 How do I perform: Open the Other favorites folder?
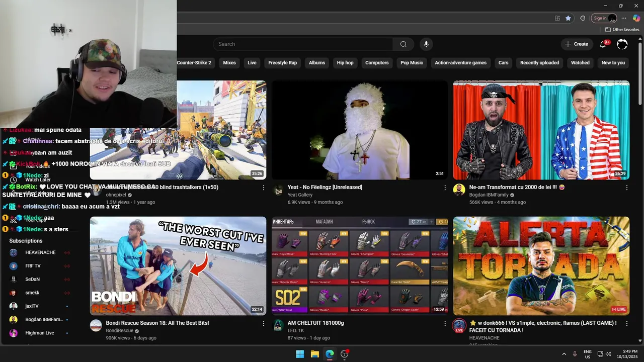(x=622, y=30)
